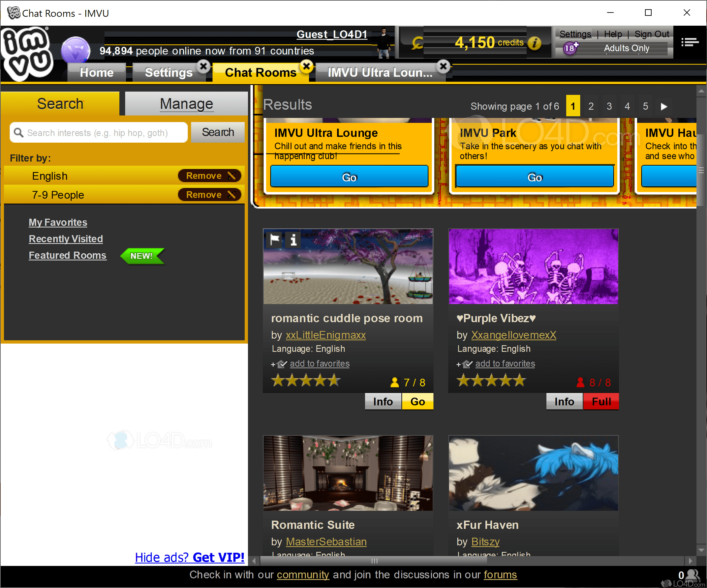Switch to the Home tab
Screen dimensions: 707x588
[96, 72]
